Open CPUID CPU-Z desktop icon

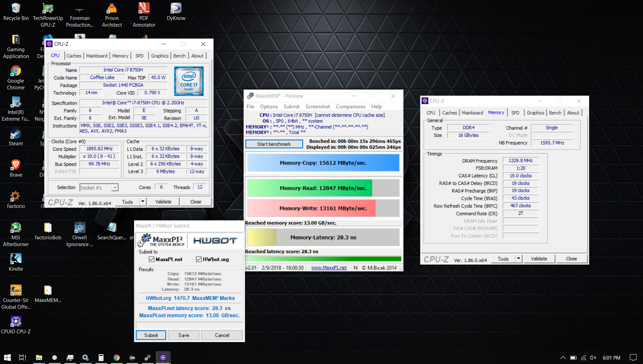16,325
